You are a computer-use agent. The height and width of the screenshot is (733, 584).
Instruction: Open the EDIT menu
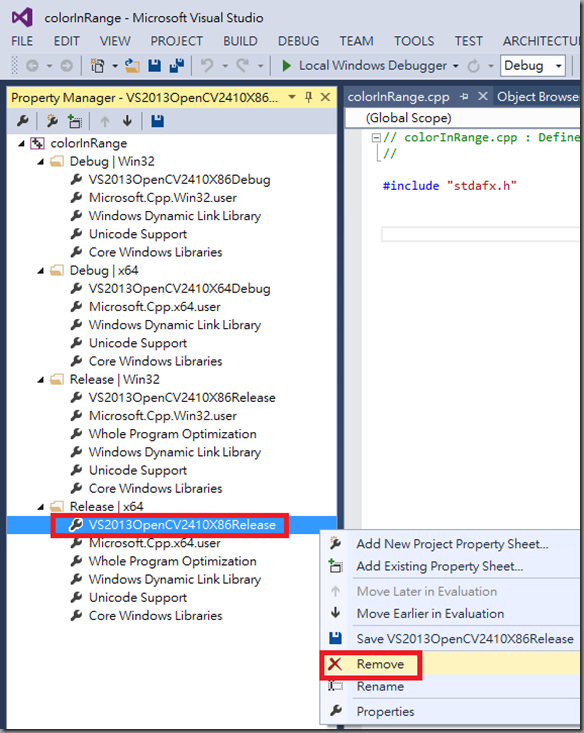point(66,41)
